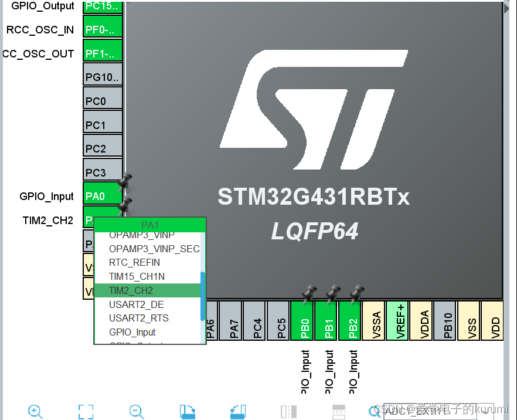Select pin PB10 on the bottom edge
The image size is (517, 420).
(x=444, y=320)
